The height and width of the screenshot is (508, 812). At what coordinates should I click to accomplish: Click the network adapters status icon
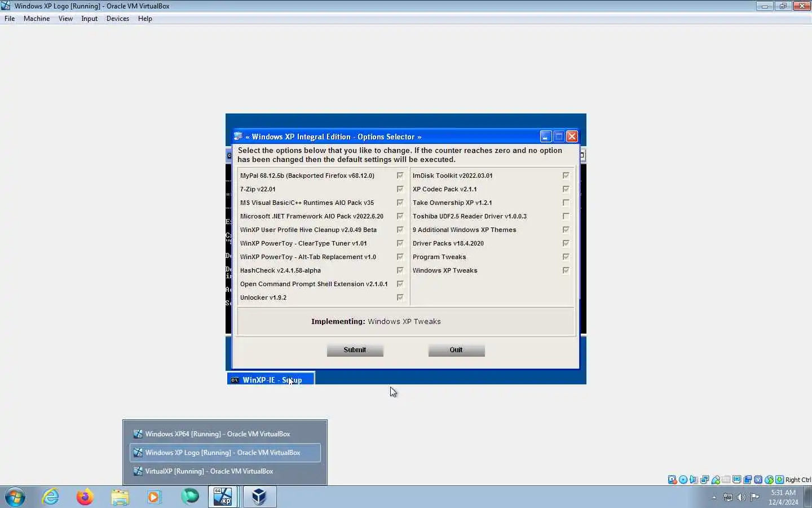704,480
